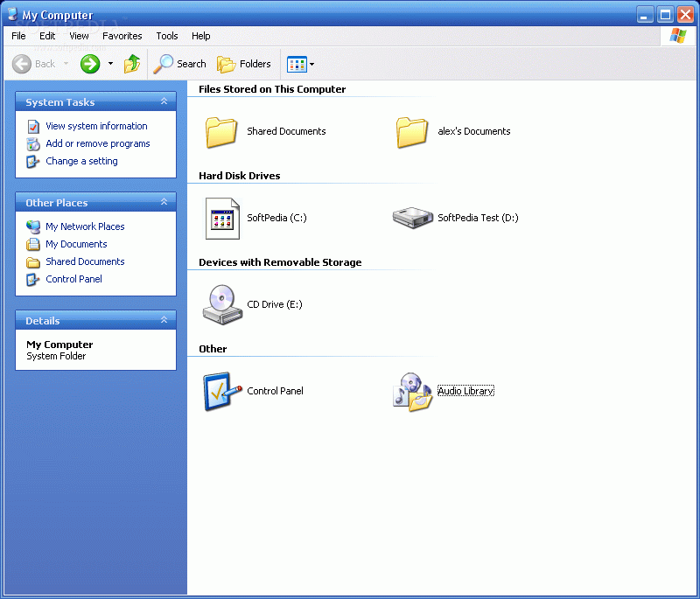Click the alex's Documents label
The width and height of the screenshot is (700, 599).
(473, 131)
